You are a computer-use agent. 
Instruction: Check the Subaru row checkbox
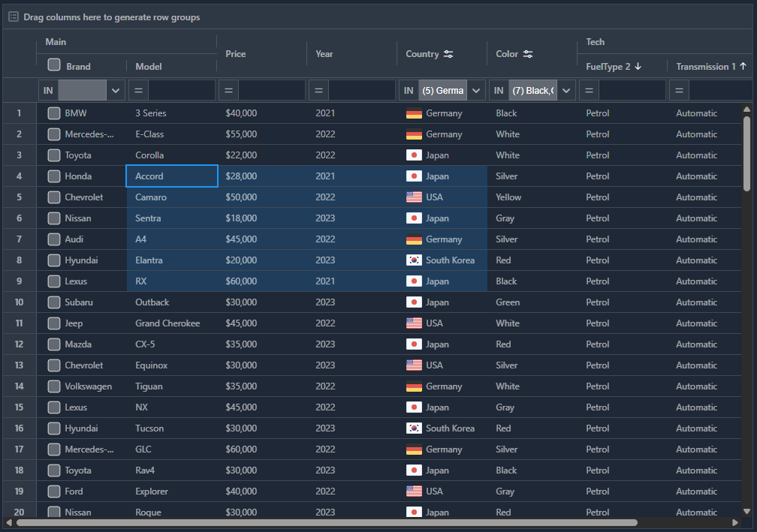[x=54, y=302]
